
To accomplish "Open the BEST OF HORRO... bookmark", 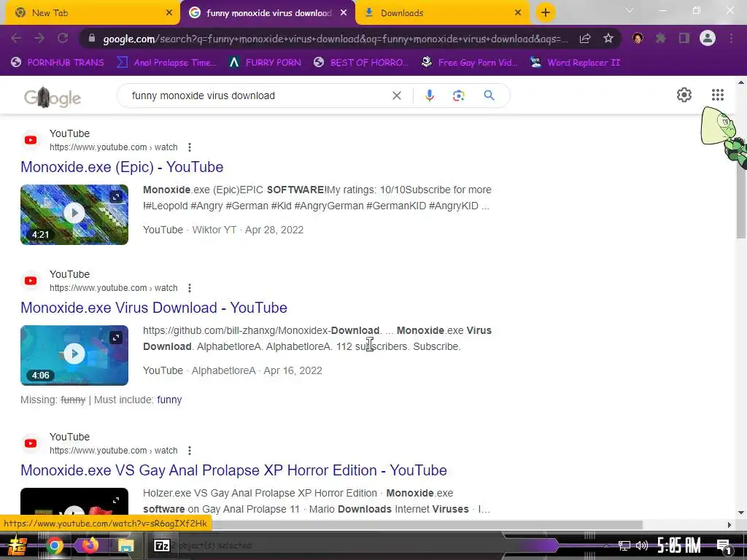I will pos(361,63).
